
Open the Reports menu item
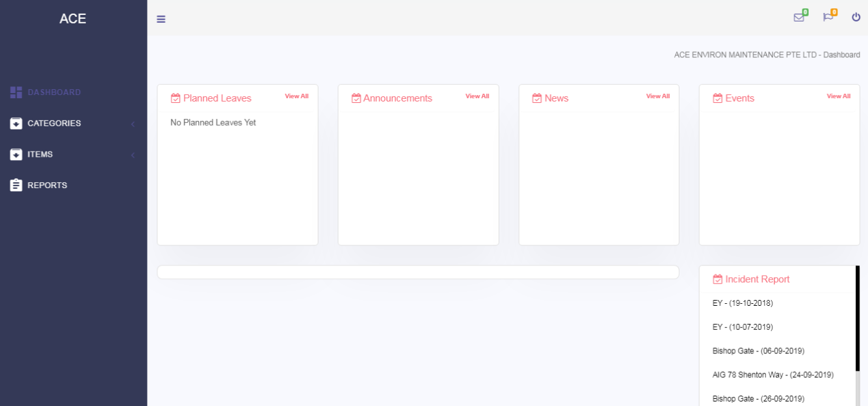[x=47, y=185]
